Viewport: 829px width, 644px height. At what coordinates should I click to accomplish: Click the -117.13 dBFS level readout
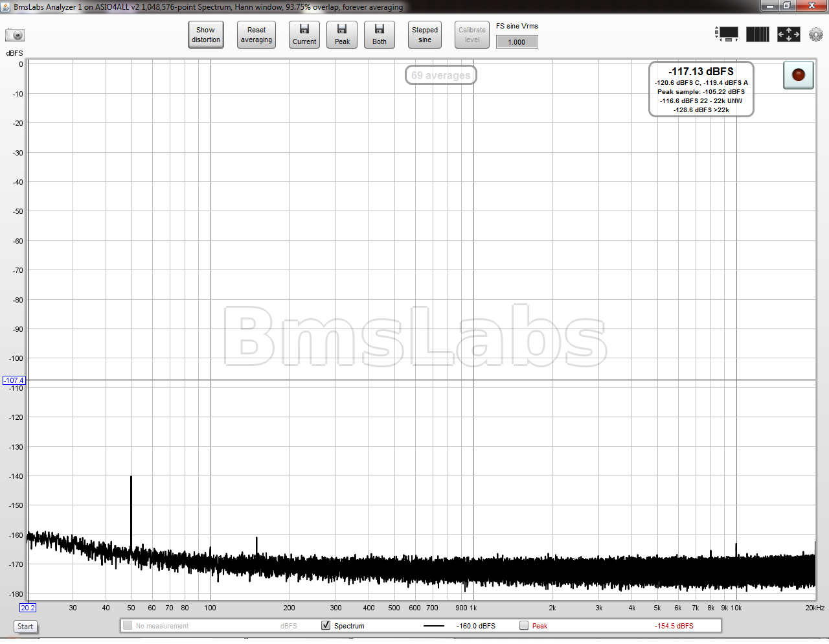[701, 71]
